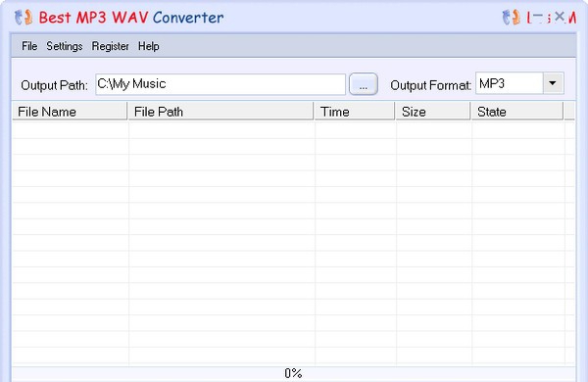The height and width of the screenshot is (382, 588).
Task: Sort by the State column header
Action: click(517, 112)
